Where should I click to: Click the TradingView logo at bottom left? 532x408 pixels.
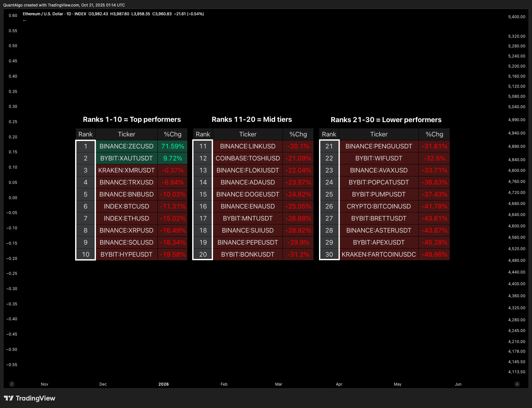[x=30, y=398]
